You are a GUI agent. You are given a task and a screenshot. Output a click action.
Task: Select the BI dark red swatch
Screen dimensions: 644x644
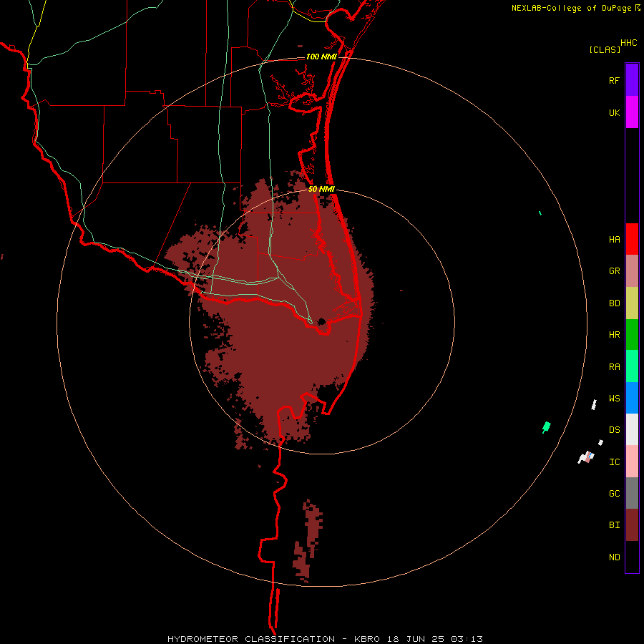click(x=632, y=525)
